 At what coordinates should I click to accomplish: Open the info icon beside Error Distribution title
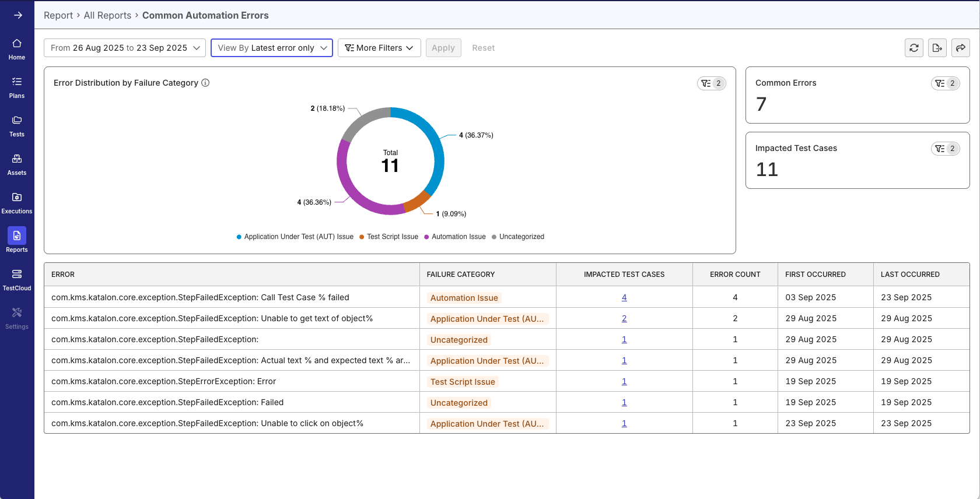(205, 83)
